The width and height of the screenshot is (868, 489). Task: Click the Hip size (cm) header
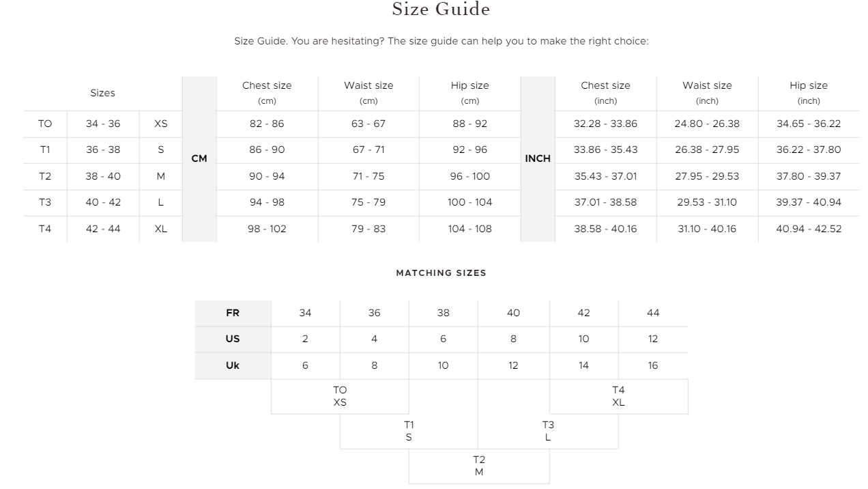pyautogui.click(x=470, y=93)
